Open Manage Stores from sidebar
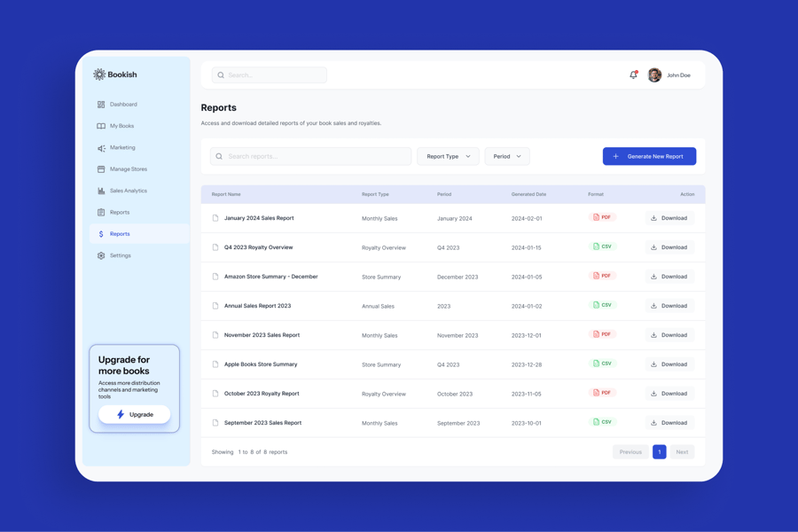The image size is (798, 532). coord(128,169)
